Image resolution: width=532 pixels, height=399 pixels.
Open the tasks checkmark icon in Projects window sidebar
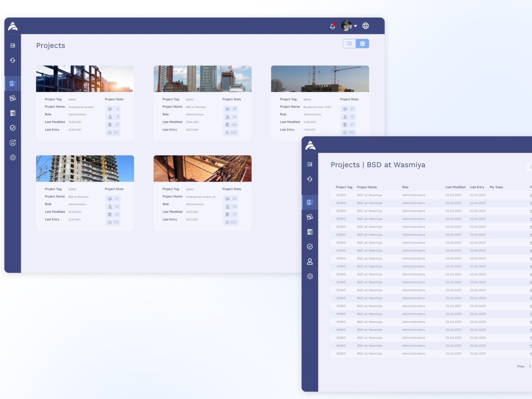coord(13,128)
